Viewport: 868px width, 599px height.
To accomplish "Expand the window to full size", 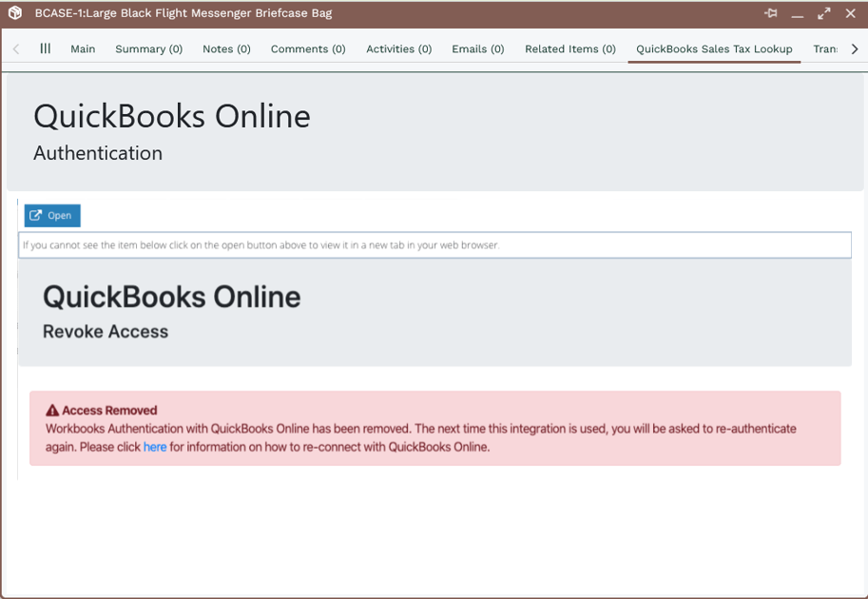I will tap(823, 13).
